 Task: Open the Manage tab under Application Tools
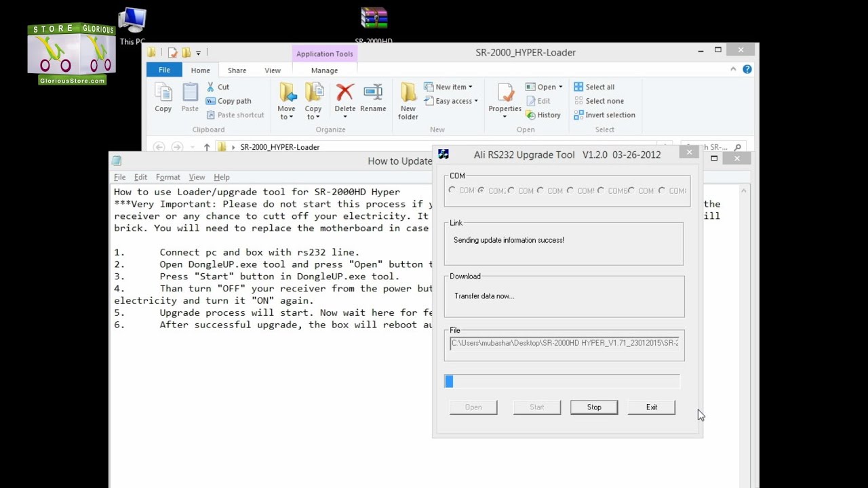click(x=324, y=70)
